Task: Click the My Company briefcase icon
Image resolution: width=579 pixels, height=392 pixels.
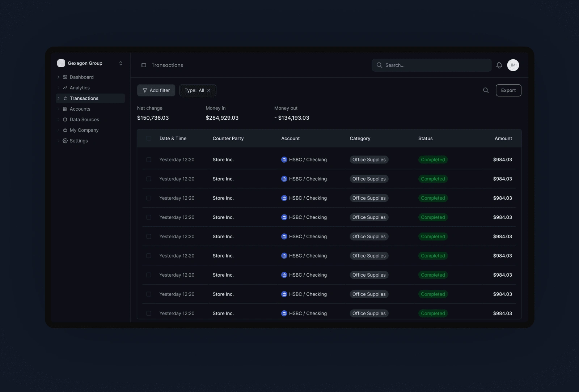Action: click(65, 130)
